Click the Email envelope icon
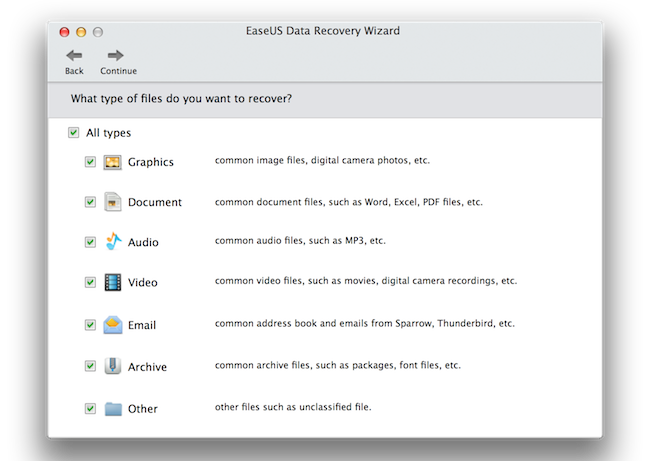This screenshot has width=650, height=461. 113,325
